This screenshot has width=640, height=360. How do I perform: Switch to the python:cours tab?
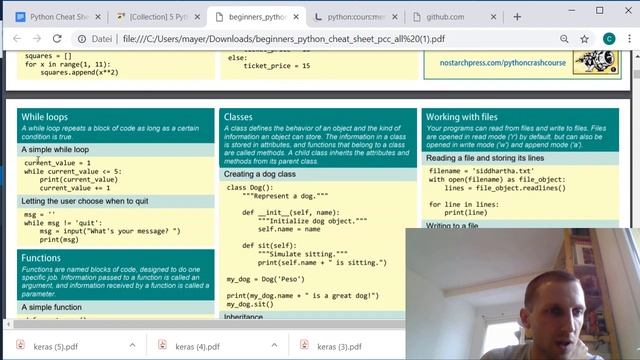coord(356,17)
